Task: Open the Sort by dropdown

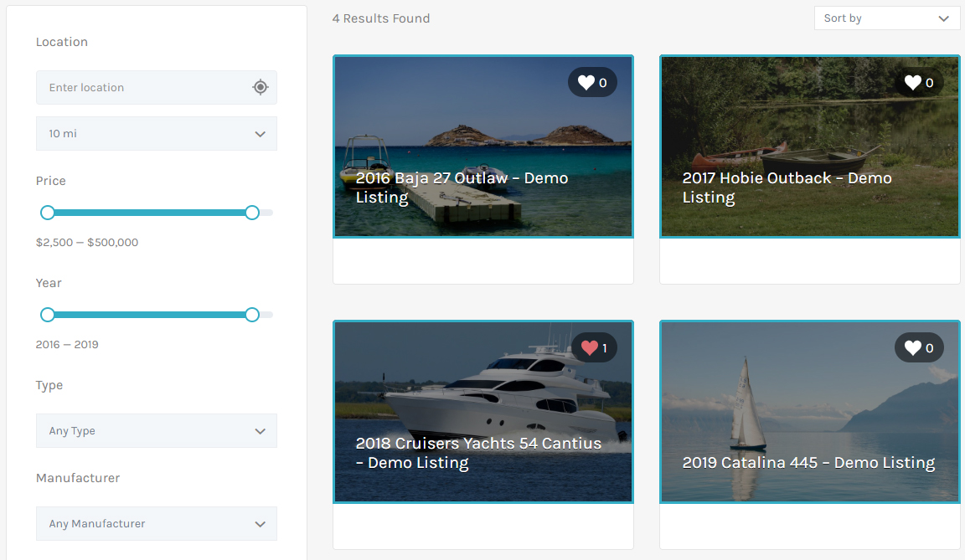Action: click(x=886, y=18)
